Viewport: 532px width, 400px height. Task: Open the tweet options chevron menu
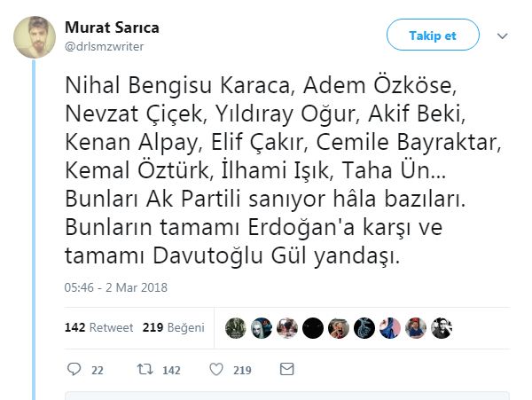502,35
